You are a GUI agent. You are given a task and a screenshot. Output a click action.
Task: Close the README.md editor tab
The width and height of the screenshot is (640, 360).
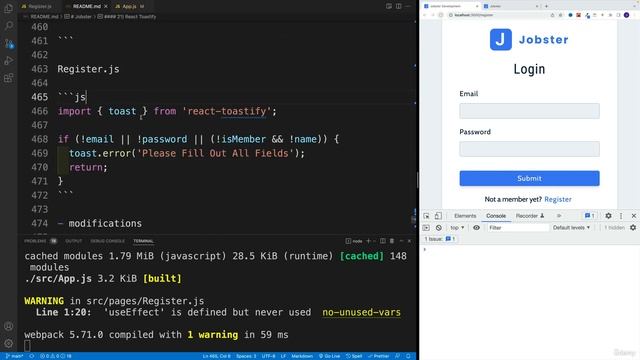(106, 7)
